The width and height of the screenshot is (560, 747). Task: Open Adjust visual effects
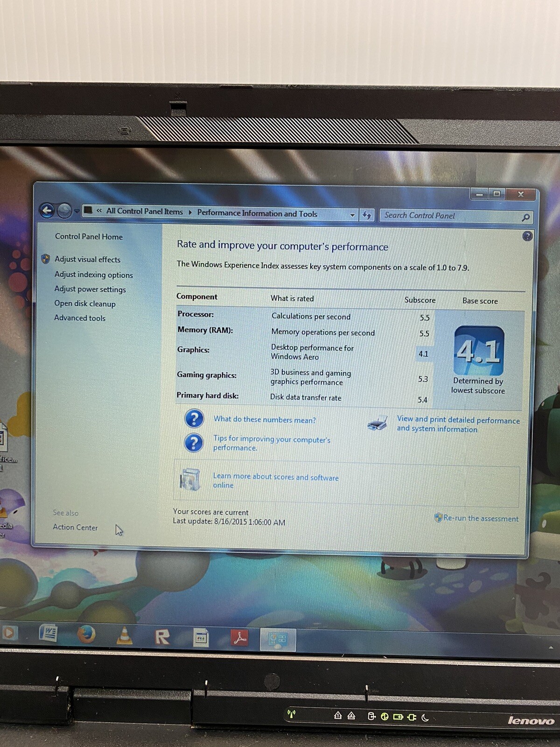click(87, 260)
